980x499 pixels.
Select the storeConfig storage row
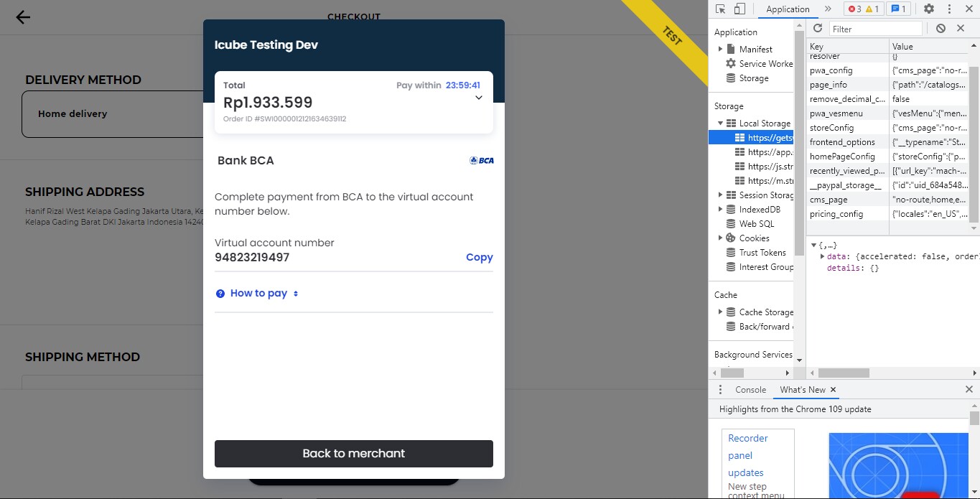point(887,128)
